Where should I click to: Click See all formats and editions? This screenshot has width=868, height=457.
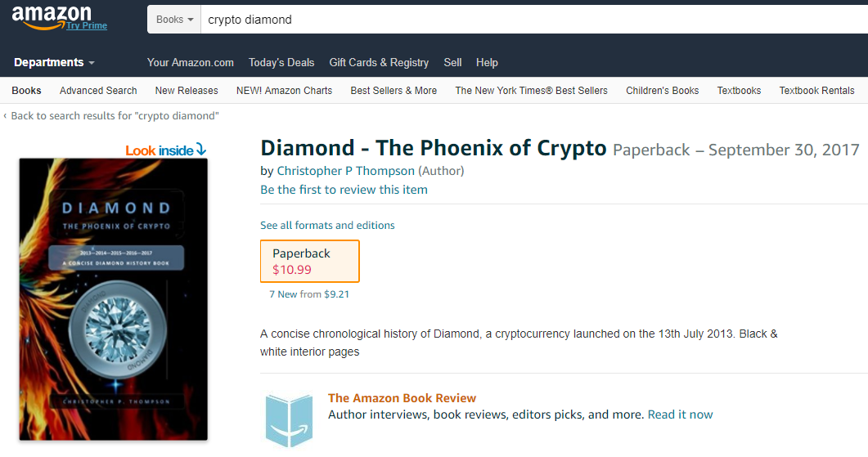click(x=327, y=225)
